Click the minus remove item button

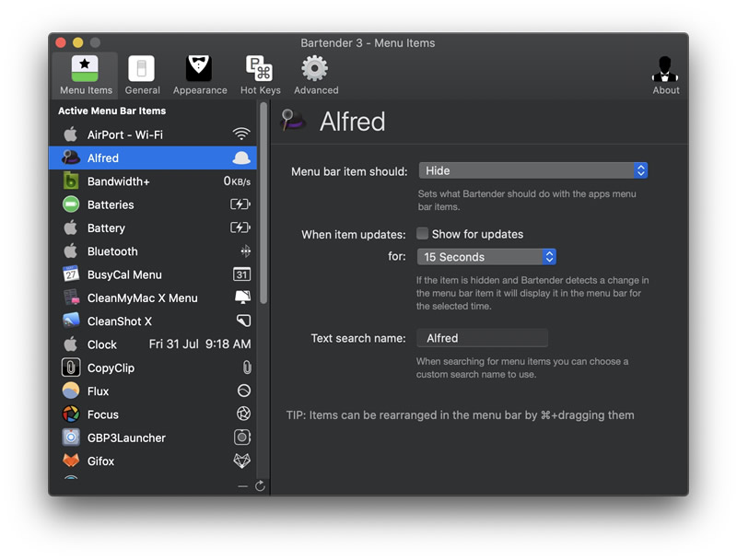pyautogui.click(x=242, y=486)
